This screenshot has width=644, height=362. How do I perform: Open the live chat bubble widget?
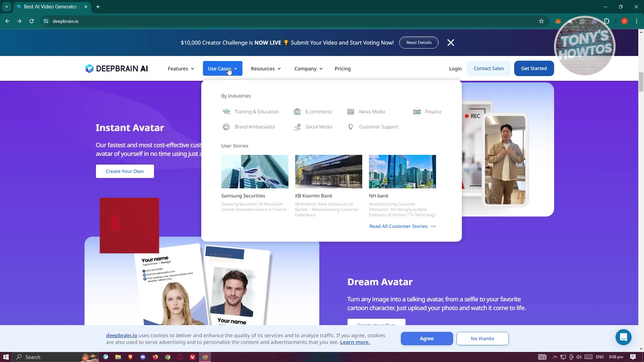(624, 337)
